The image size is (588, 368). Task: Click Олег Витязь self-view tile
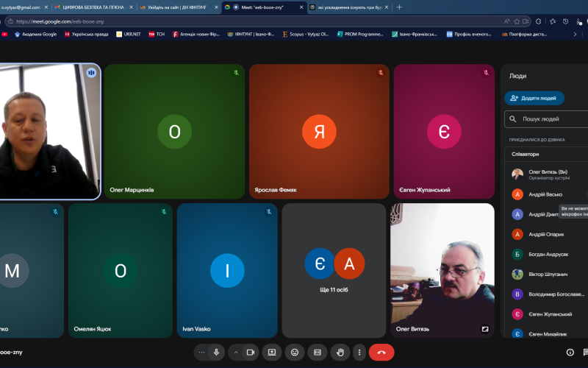pyautogui.click(x=442, y=270)
